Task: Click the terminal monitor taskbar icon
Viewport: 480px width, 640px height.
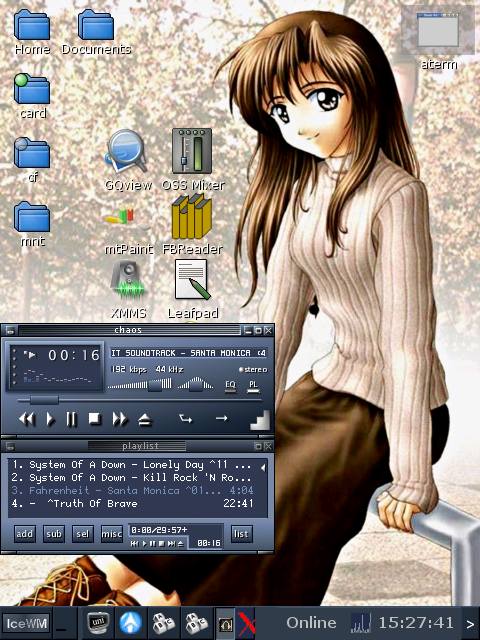Action: pyautogui.click(x=98, y=623)
